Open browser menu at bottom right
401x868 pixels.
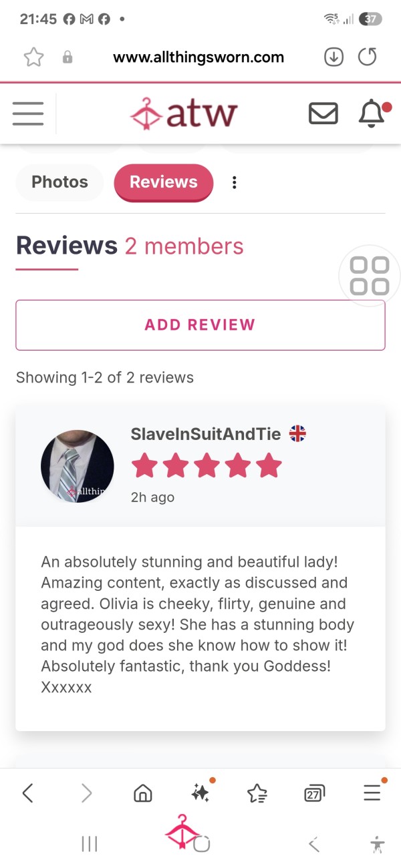click(372, 793)
